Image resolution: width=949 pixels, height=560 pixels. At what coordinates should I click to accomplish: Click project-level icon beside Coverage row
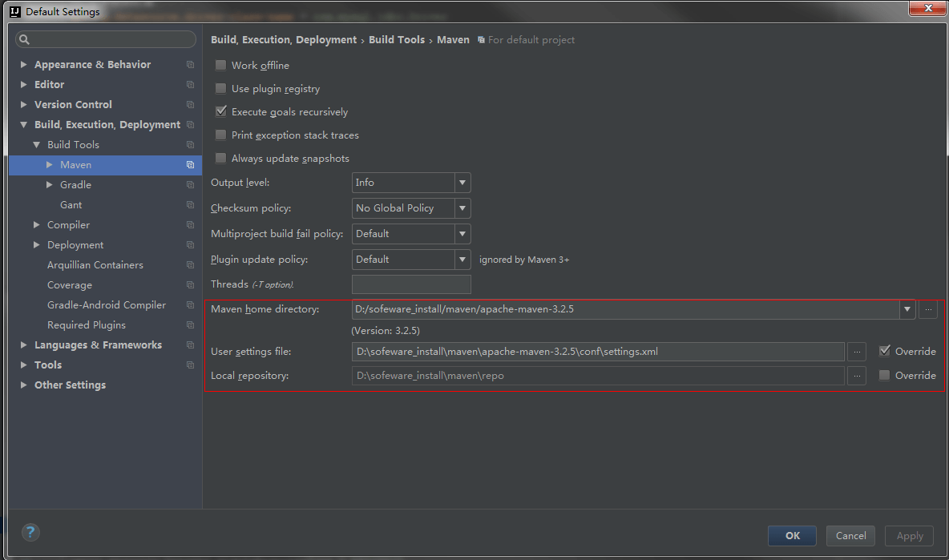pyautogui.click(x=190, y=285)
